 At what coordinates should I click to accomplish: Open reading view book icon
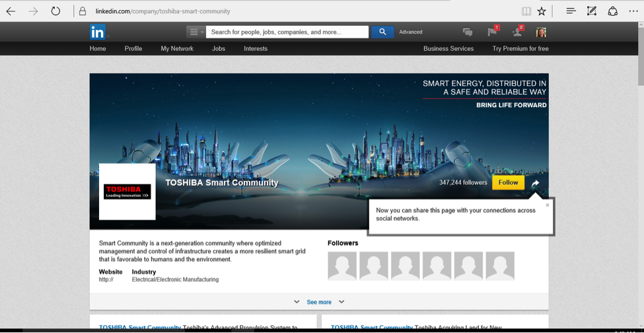pos(526,11)
